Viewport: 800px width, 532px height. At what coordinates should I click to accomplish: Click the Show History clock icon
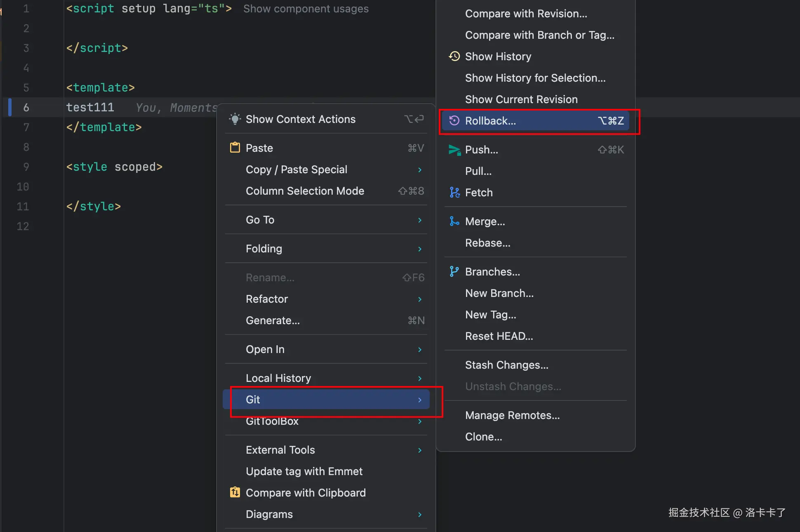coord(454,56)
